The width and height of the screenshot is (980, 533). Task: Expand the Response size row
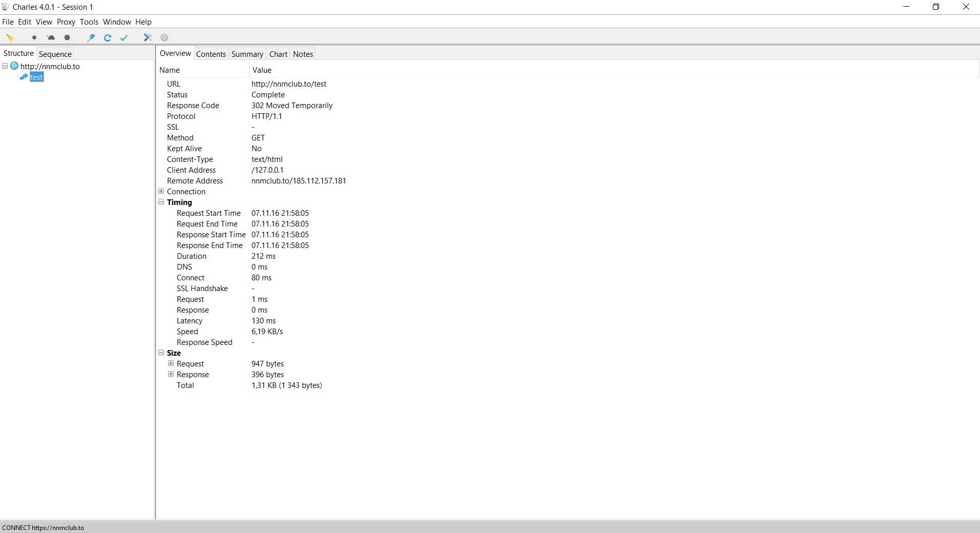tap(171, 374)
